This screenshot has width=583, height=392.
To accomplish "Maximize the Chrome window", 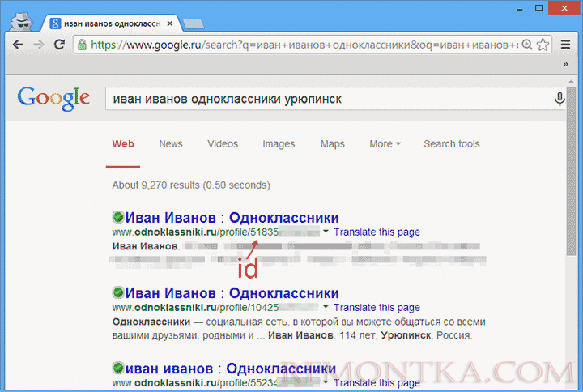I will point(538,8).
